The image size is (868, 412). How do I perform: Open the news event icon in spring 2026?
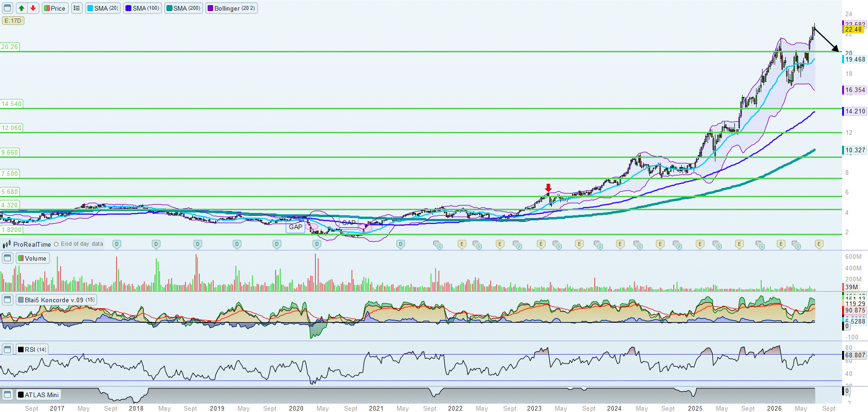coord(796,245)
